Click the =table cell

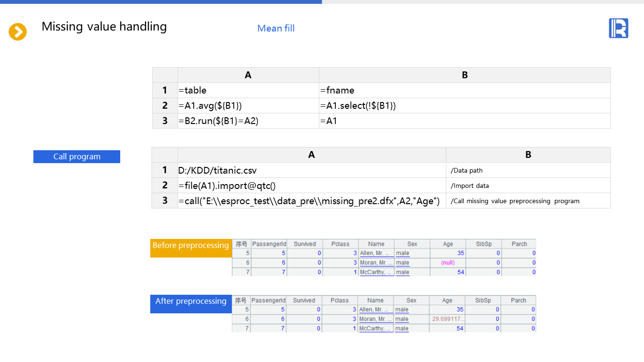tap(248, 90)
